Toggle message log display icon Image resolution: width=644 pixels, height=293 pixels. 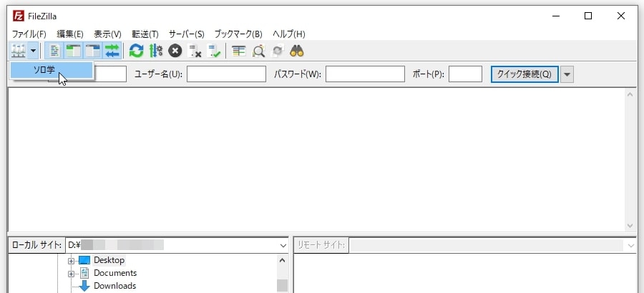coord(54,51)
